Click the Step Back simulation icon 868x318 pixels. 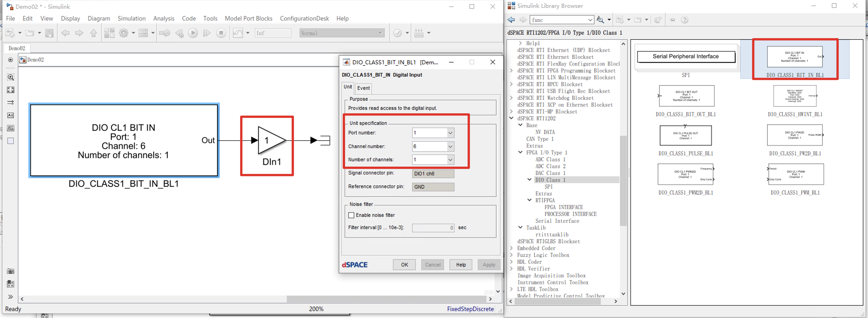[179, 33]
